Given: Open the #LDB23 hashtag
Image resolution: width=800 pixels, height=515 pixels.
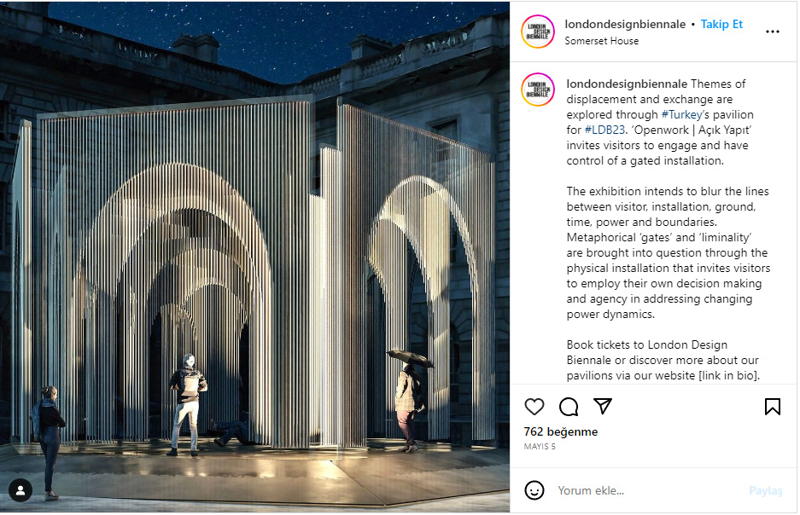Looking at the screenshot, I should pyautogui.click(x=605, y=130).
